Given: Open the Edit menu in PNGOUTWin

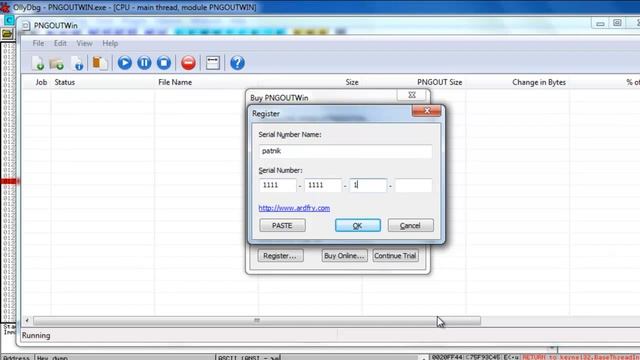Looking at the screenshot, I should (x=60, y=43).
